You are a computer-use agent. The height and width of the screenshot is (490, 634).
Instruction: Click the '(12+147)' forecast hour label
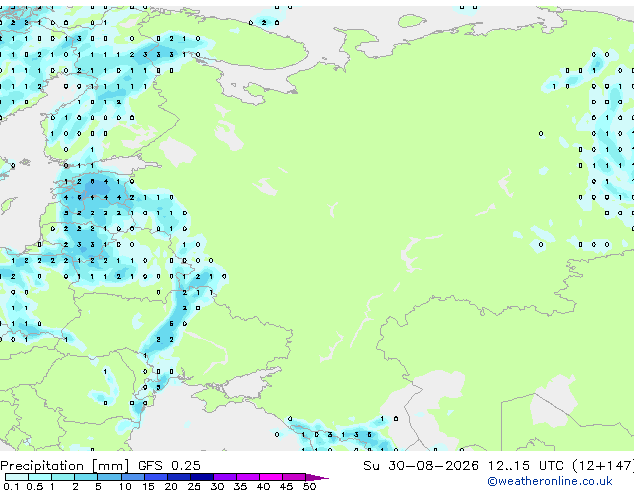pyautogui.click(x=603, y=466)
